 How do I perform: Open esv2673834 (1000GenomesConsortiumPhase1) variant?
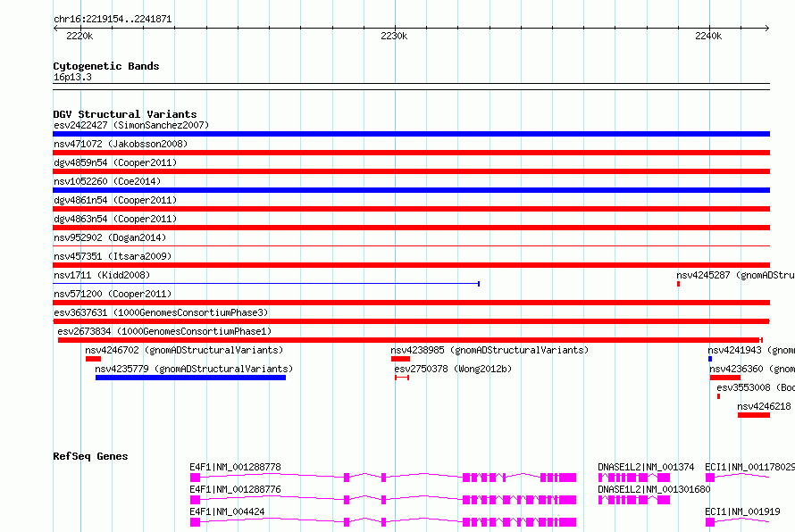click(410, 340)
